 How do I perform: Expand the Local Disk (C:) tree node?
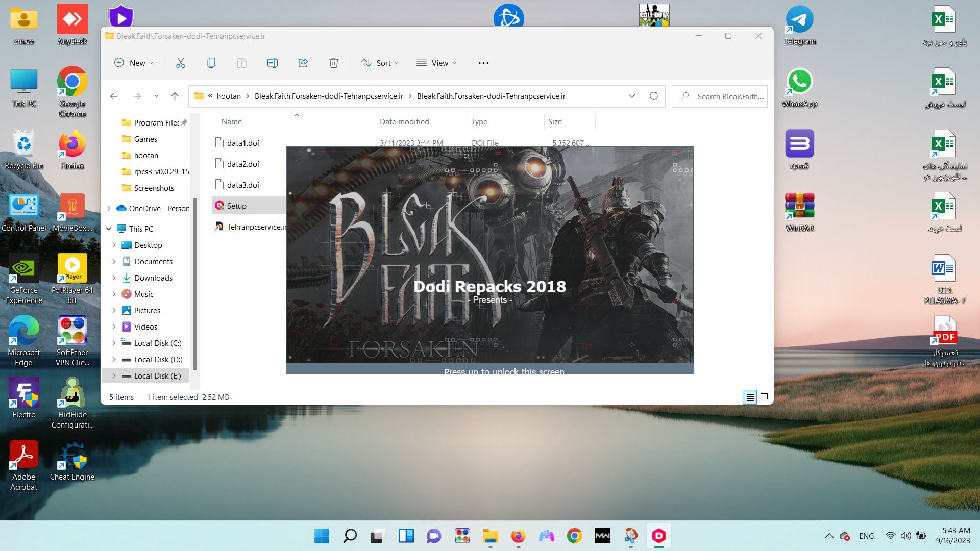click(x=114, y=343)
